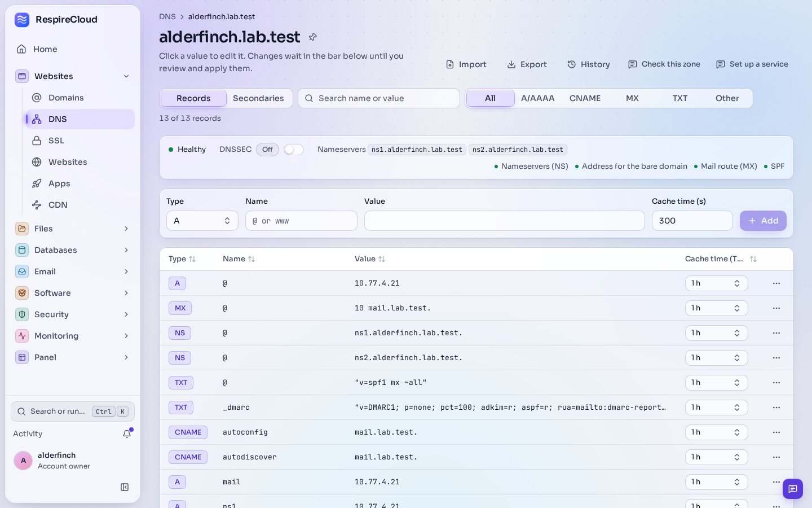This screenshot has height=508, width=812.
Task: Click the Export button
Action: 527,64
